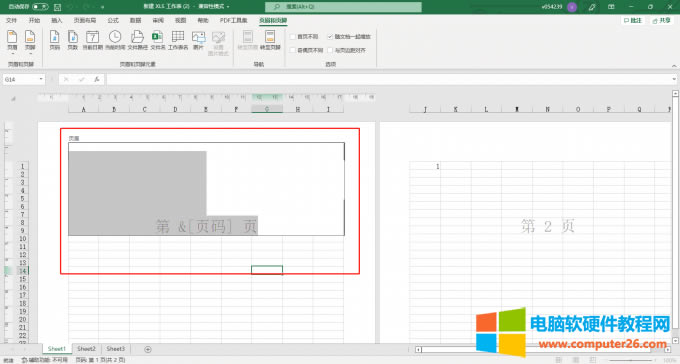Insert current date element
Viewport: 680px width, 364px height.
coord(92,40)
